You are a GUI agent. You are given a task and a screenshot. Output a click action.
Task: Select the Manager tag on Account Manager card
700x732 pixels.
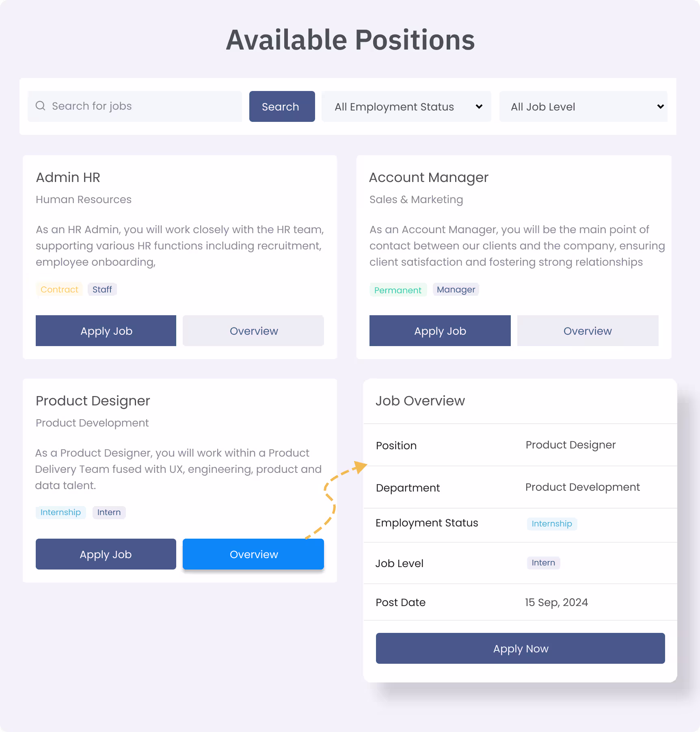click(x=456, y=289)
